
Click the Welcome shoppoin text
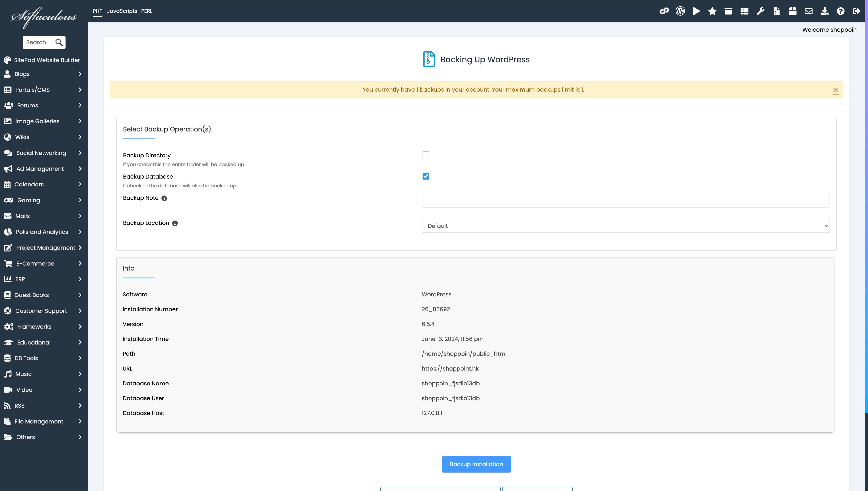(x=829, y=30)
